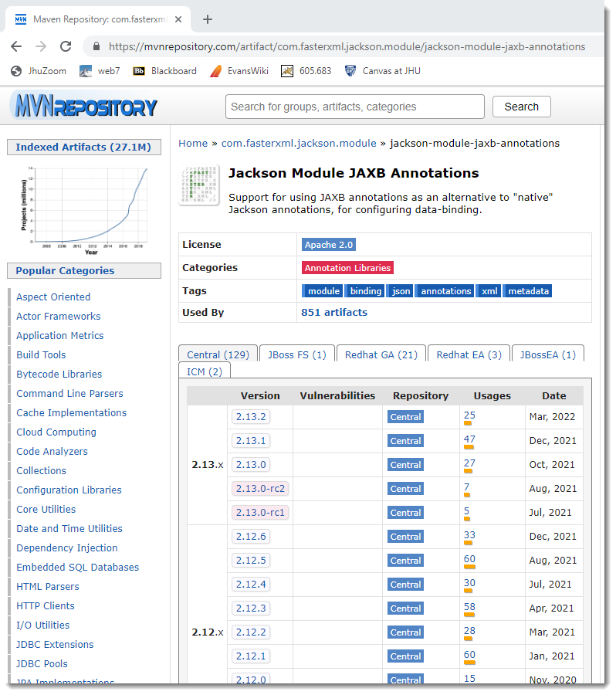Click the Indexed Artifacts growth chart
The width and height of the screenshot is (616, 695).
click(x=84, y=210)
